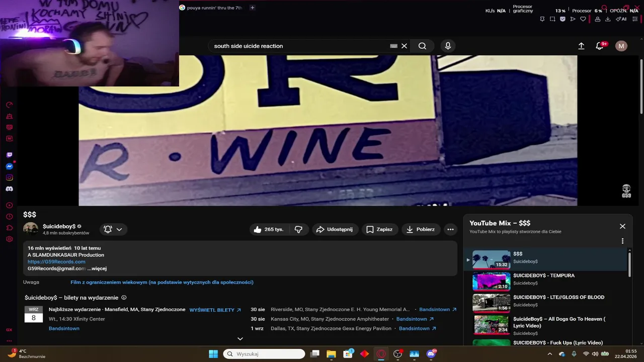Open the AI assistant in toolbar
Viewport: 644px width, 362px height.
click(622, 19)
